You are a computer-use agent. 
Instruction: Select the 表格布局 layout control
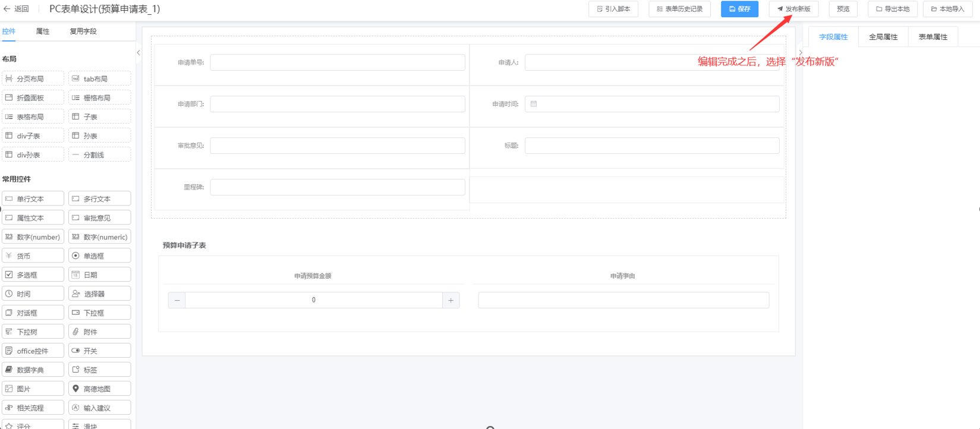coord(33,116)
